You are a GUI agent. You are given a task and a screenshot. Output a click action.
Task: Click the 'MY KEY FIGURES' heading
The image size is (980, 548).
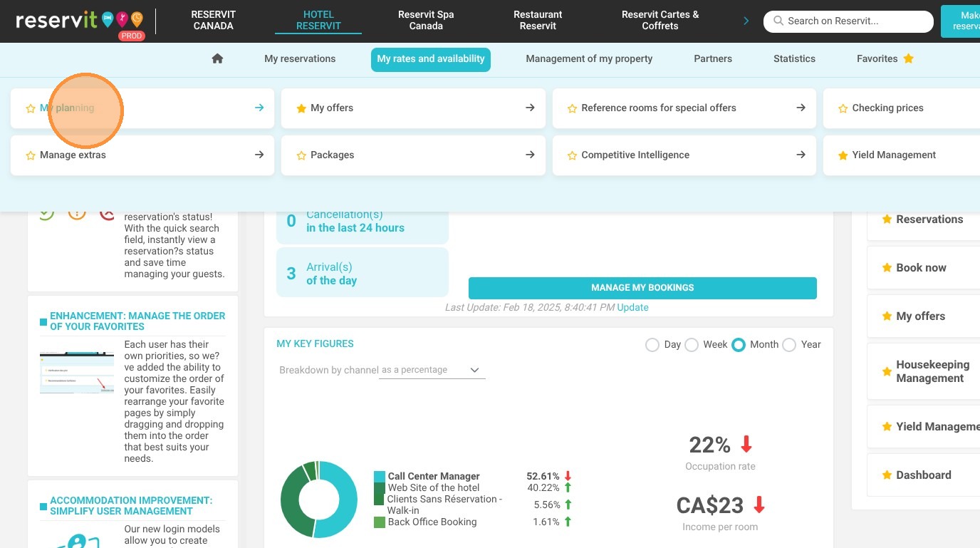coord(315,344)
